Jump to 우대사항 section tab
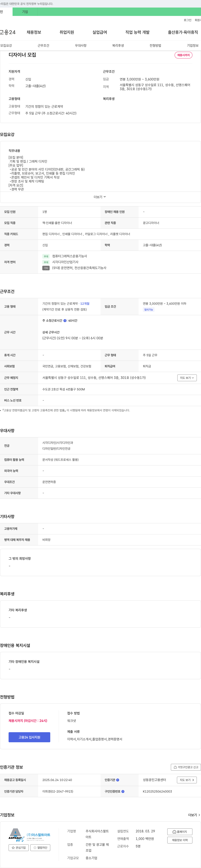Image resolution: width=201 pixels, height=868 pixels. pyautogui.click(x=81, y=45)
